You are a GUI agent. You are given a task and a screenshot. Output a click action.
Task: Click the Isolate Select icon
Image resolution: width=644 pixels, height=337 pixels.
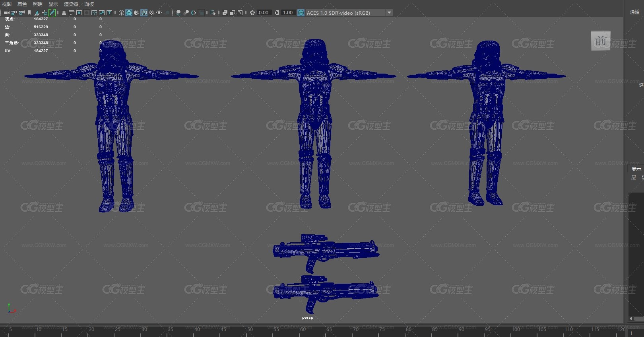213,13
